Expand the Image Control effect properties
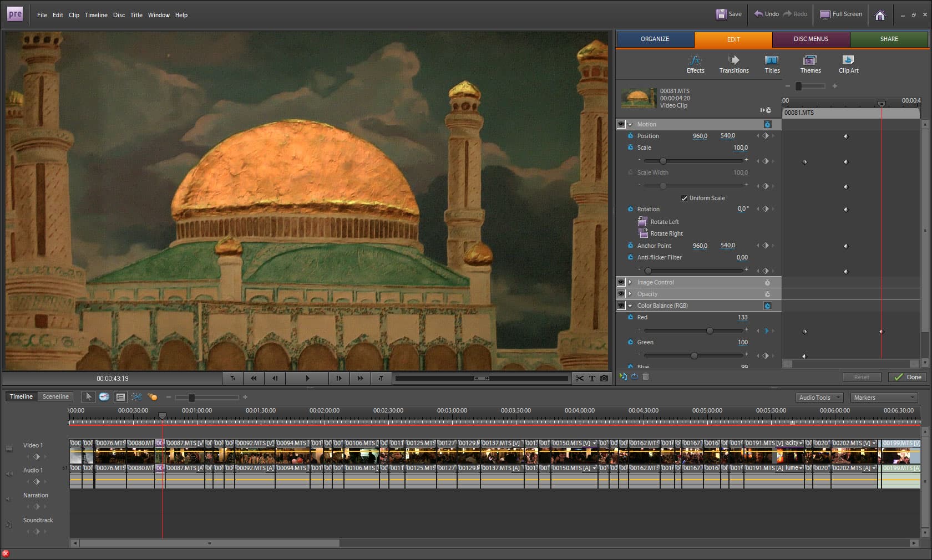 pyautogui.click(x=630, y=282)
